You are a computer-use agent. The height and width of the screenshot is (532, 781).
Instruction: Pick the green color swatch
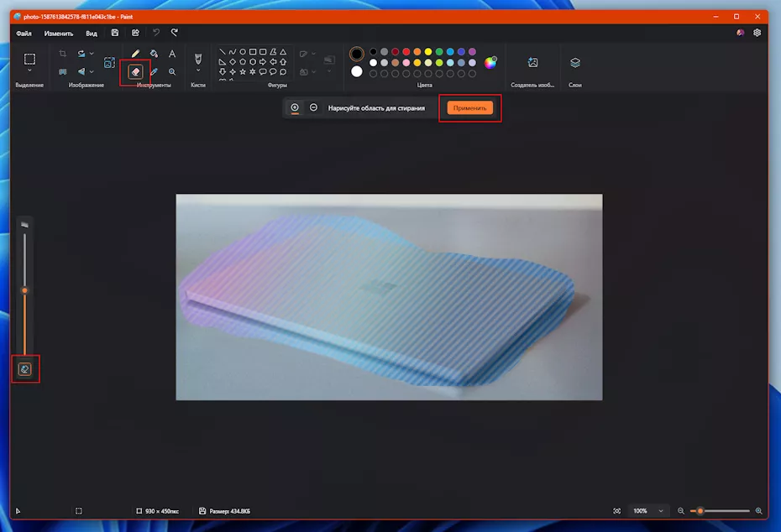439,52
